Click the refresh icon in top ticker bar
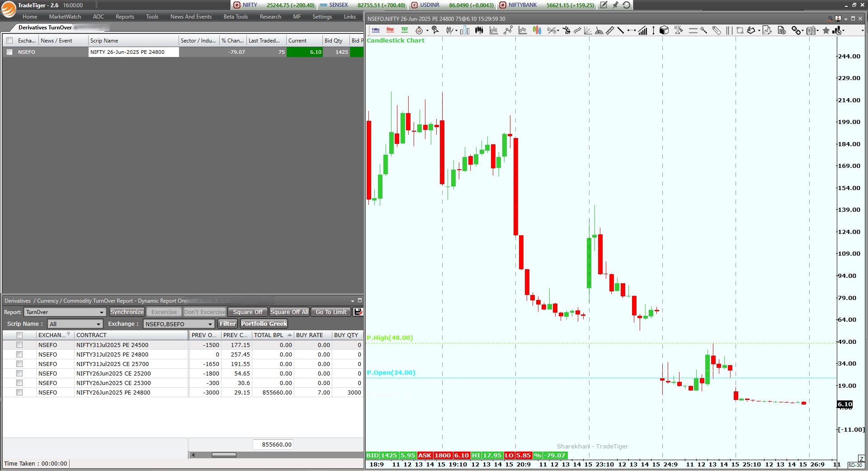Screen dimensions: 868x471 pos(627,5)
